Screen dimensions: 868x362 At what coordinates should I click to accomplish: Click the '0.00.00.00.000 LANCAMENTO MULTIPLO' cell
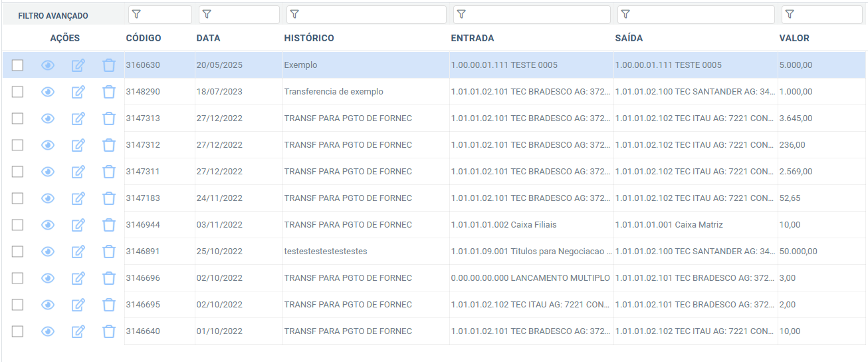[x=530, y=278]
